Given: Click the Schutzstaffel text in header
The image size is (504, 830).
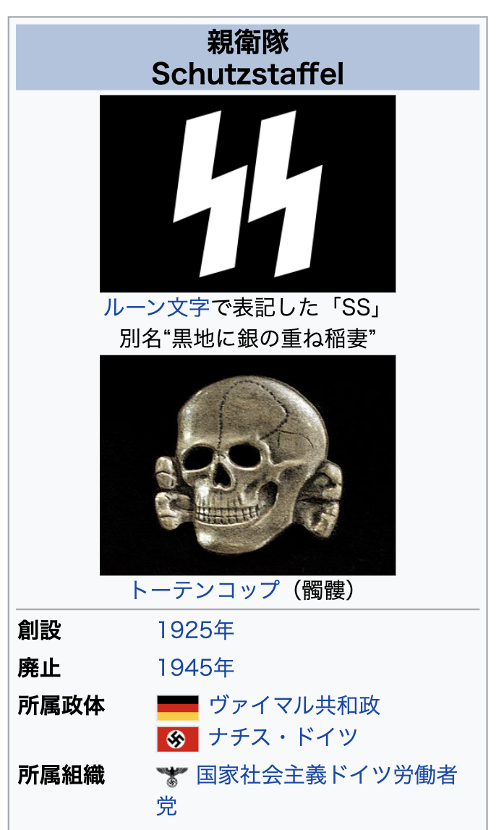Looking at the screenshot, I should [247, 74].
